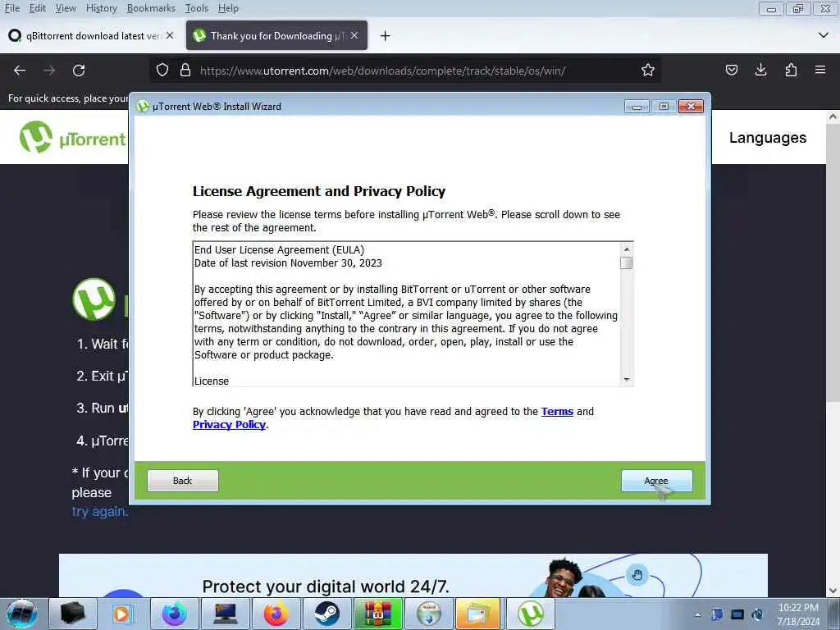Bookmark this page with the star
This screenshot has width=840, height=630.
[x=648, y=71]
